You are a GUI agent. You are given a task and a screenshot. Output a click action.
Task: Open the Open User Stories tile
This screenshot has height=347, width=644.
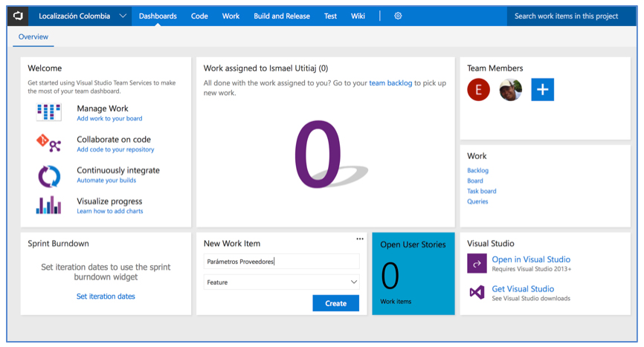pyautogui.click(x=413, y=273)
